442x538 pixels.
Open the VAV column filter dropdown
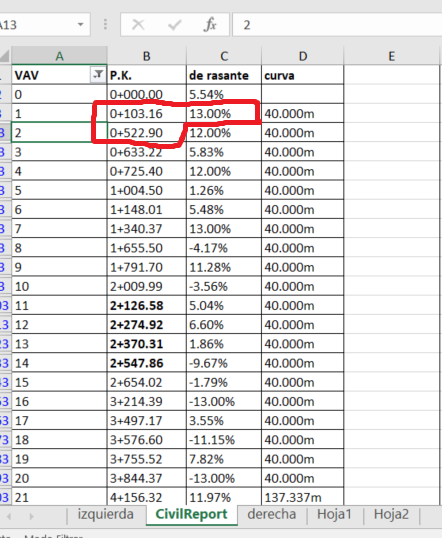coord(98,74)
